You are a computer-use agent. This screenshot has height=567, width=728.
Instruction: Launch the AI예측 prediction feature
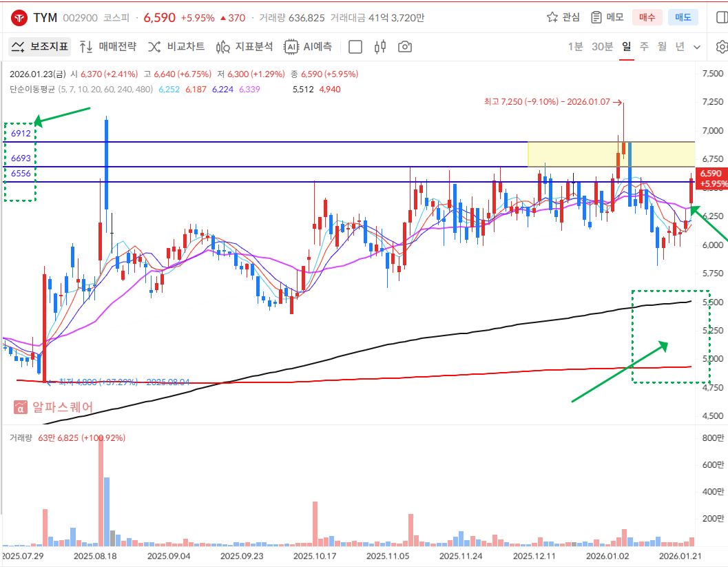point(308,47)
